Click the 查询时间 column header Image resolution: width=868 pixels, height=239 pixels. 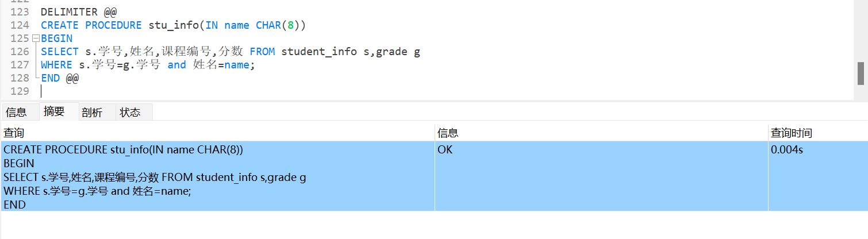pyautogui.click(x=791, y=133)
